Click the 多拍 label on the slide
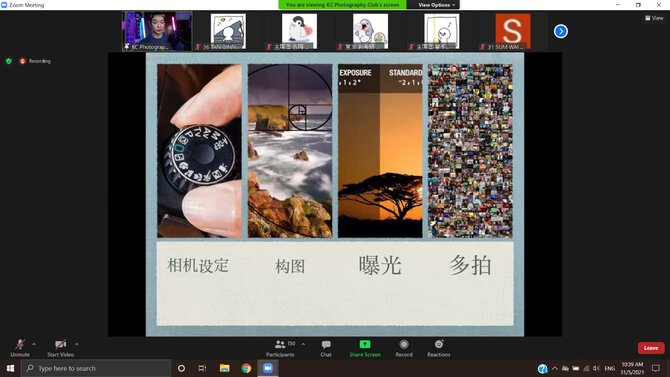This screenshot has width=670, height=377. (x=470, y=265)
